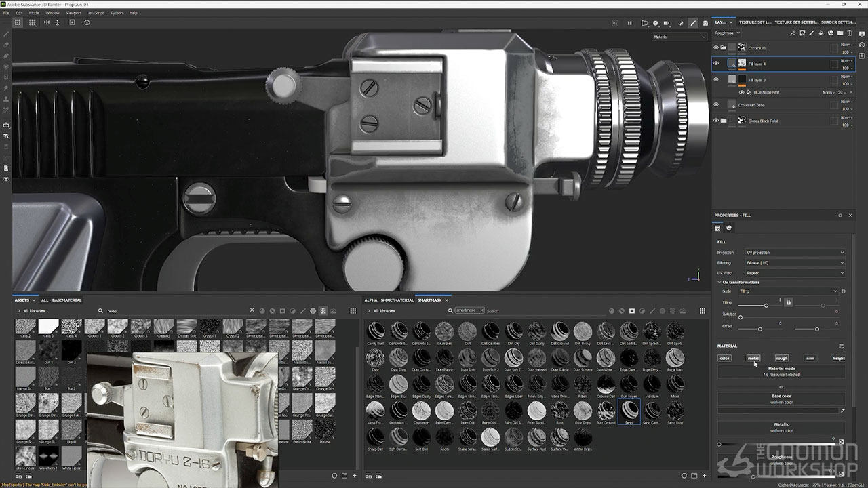Click the camera screenshot icon in viewport toolbar

(705, 23)
